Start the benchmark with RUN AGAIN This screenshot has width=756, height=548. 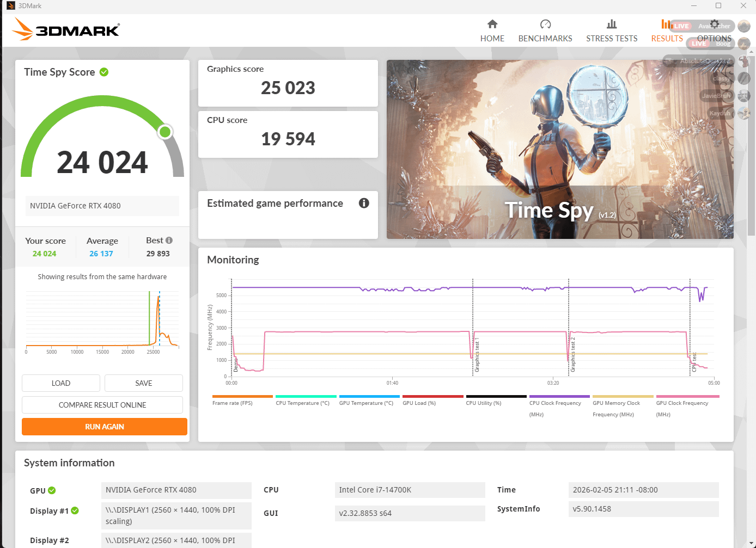point(105,427)
